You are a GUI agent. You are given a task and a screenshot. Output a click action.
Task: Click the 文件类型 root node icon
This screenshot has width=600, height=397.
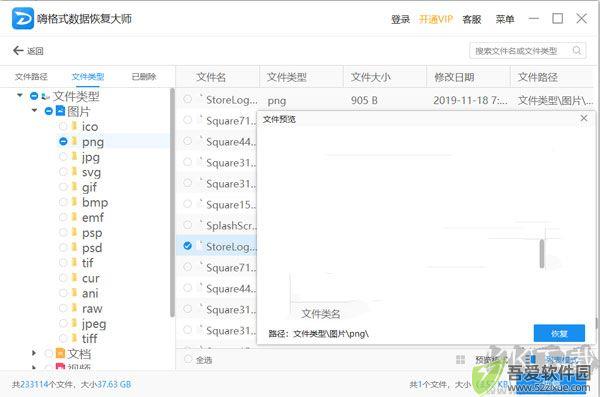tap(46, 96)
